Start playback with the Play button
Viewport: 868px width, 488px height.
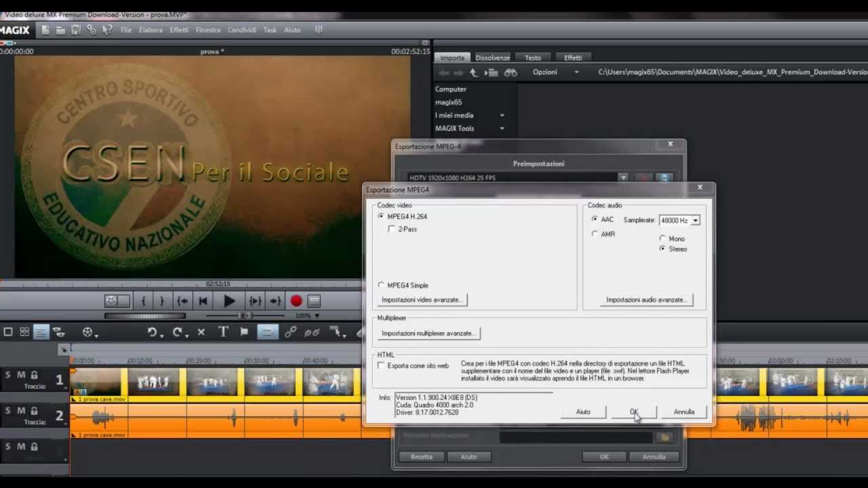229,301
